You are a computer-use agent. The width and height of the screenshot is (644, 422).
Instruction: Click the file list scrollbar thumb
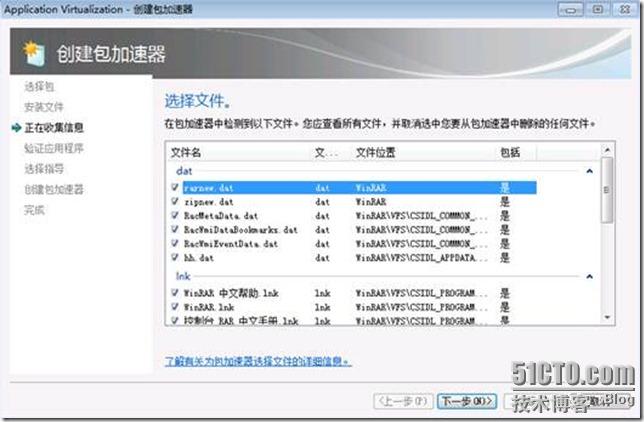pos(607,190)
